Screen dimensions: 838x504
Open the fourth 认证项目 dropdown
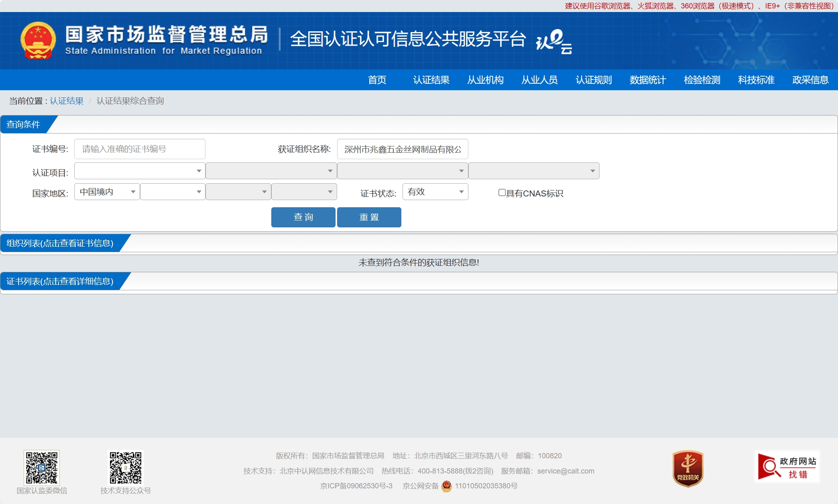(534, 171)
